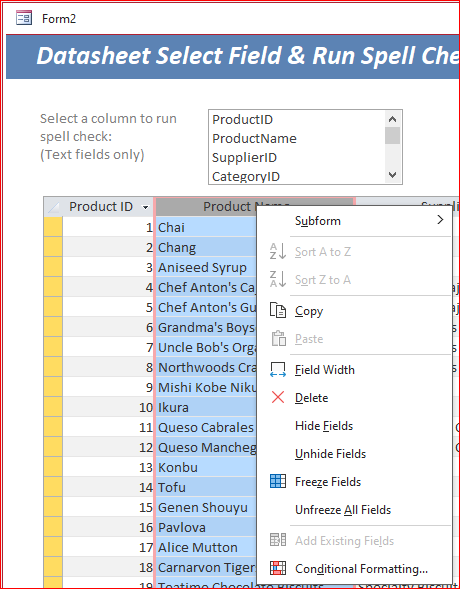Viewport: 460px width, 589px height.
Task: Choose Unhide Fields menu entry
Action: coord(355,453)
